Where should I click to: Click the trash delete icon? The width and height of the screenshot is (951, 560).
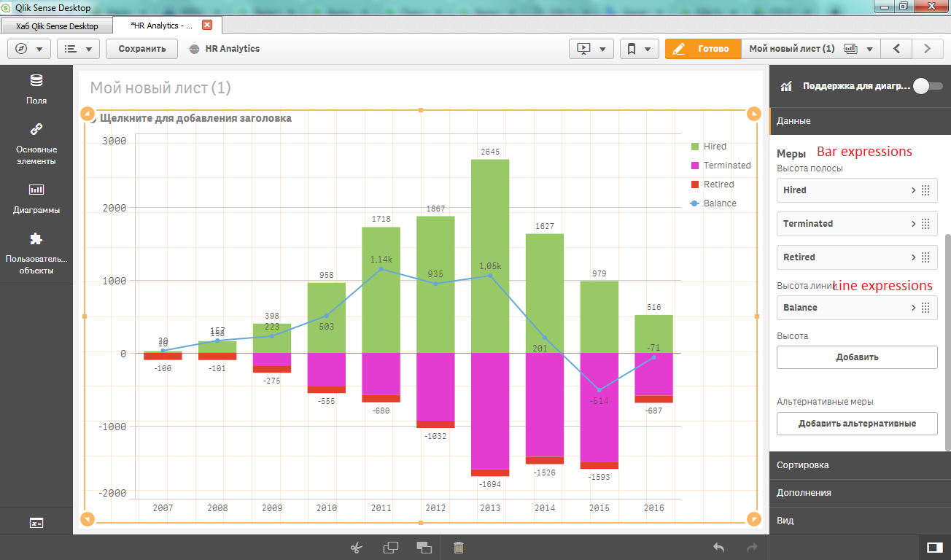click(459, 548)
